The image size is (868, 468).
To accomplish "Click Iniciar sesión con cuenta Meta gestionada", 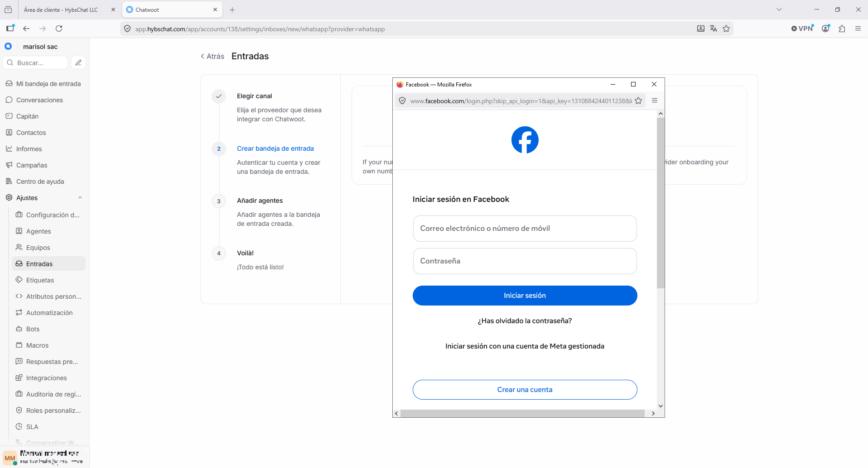I will tap(525, 346).
